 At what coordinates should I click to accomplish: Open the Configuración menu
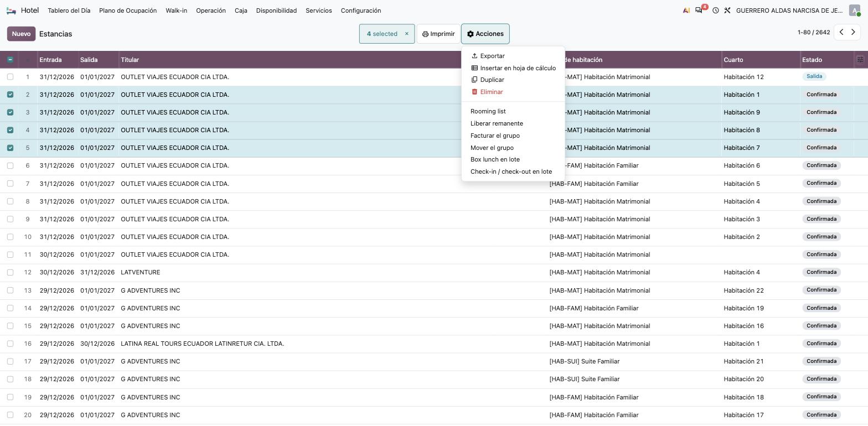(x=361, y=11)
